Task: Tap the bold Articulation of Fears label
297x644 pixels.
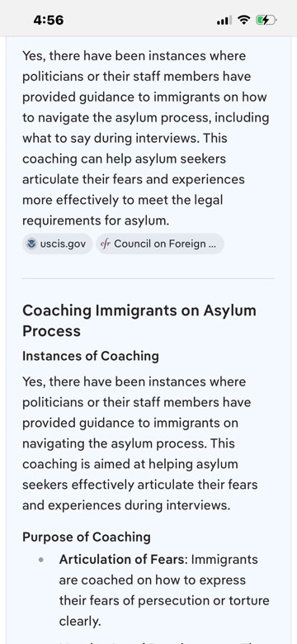Action: [123, 560]
